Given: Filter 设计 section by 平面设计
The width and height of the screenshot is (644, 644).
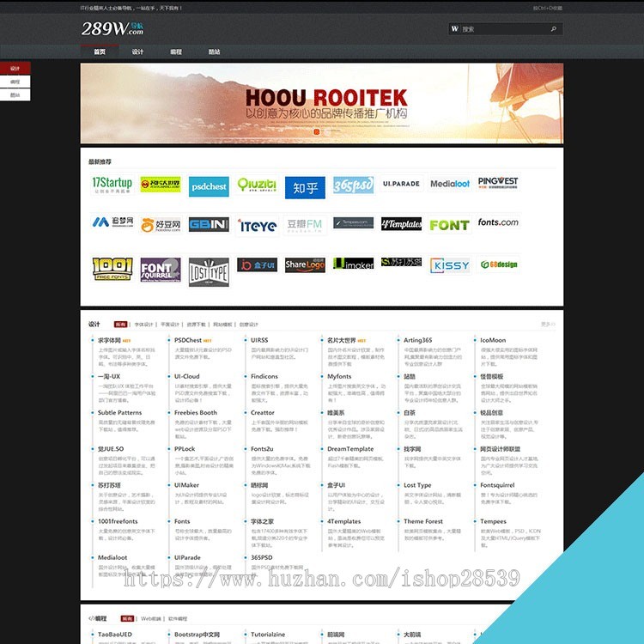Looking at the screenshot, I should point(170,325).
